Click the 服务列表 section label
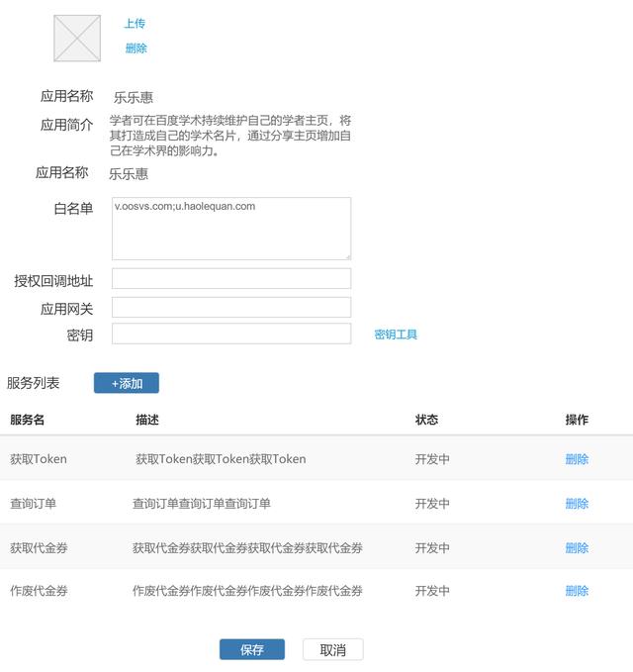 coord(33,383)
